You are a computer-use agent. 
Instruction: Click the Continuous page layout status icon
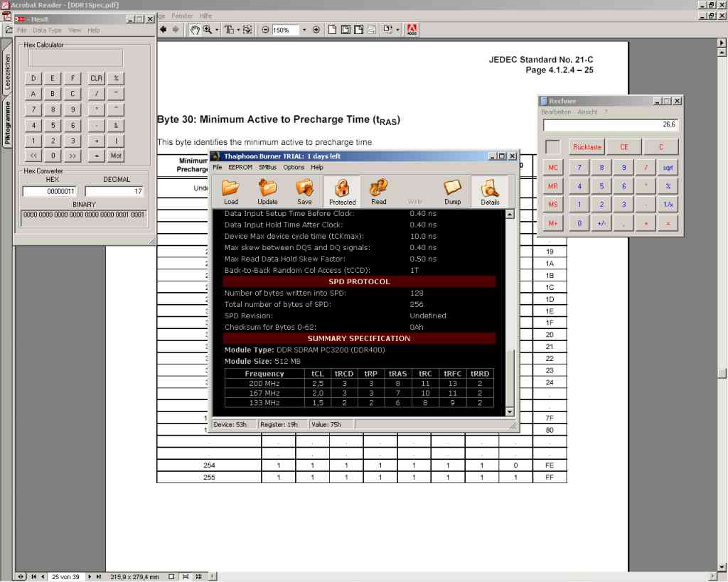pyautogui.click(x=186, y=577)
